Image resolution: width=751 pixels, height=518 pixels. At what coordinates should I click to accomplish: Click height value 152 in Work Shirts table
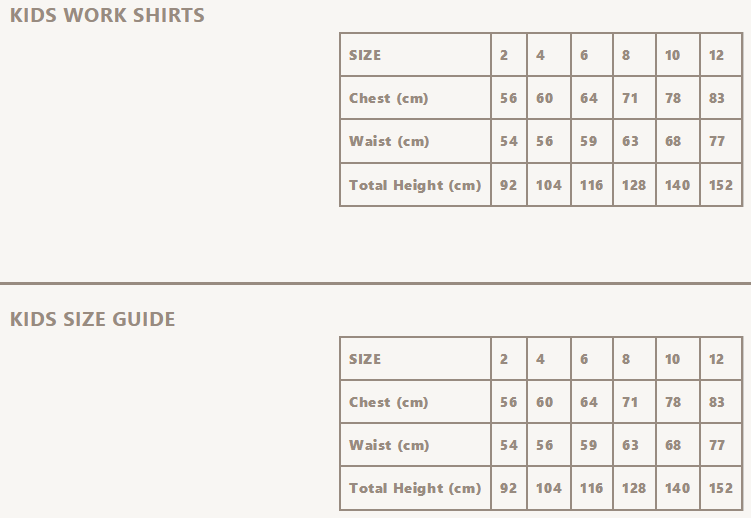(720, 185)
